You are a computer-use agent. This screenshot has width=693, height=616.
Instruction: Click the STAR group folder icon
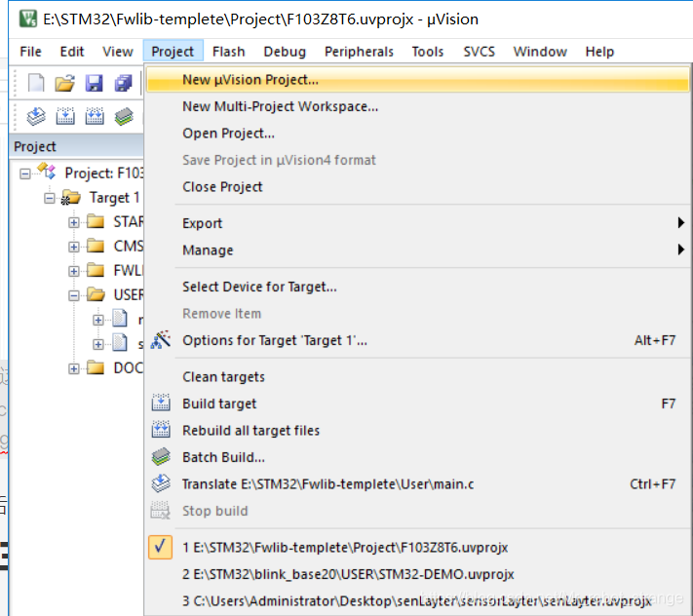pos(96,221)
